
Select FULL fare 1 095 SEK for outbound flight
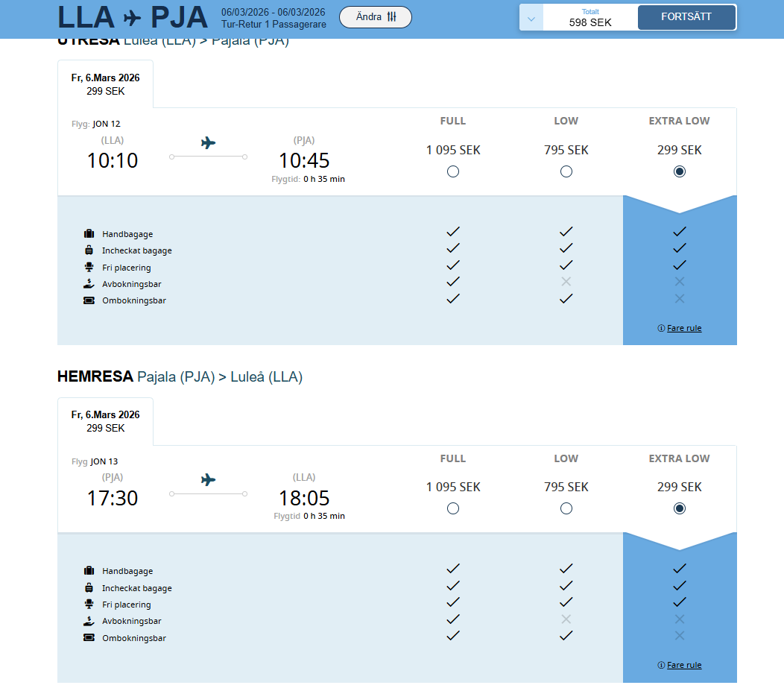(453, 171)
